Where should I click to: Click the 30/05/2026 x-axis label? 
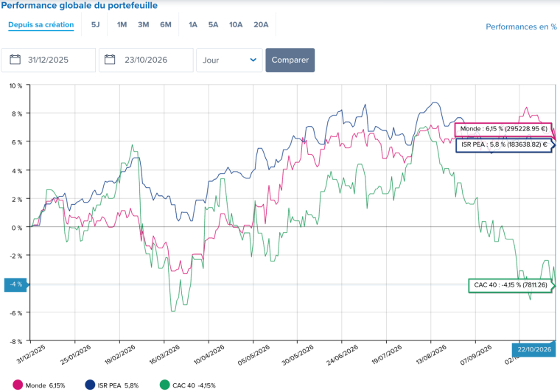pyautogui.click(x=298, y=354)
